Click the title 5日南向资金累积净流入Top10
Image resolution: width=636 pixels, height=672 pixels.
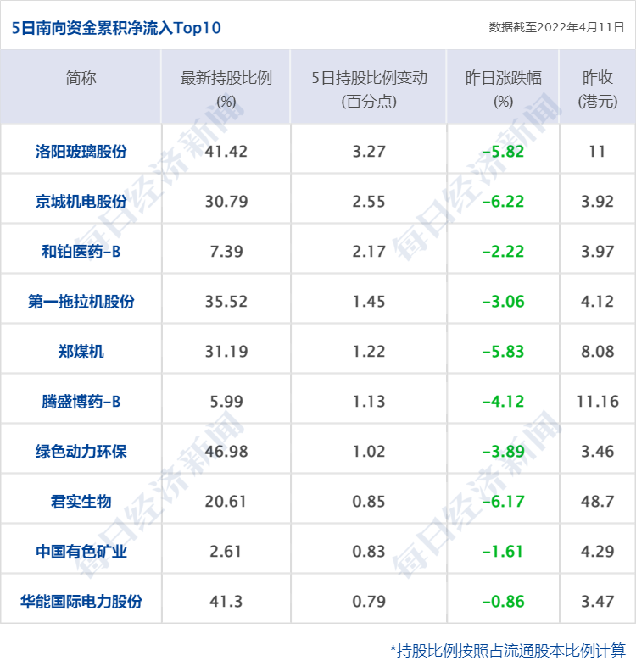coord(116,28)
